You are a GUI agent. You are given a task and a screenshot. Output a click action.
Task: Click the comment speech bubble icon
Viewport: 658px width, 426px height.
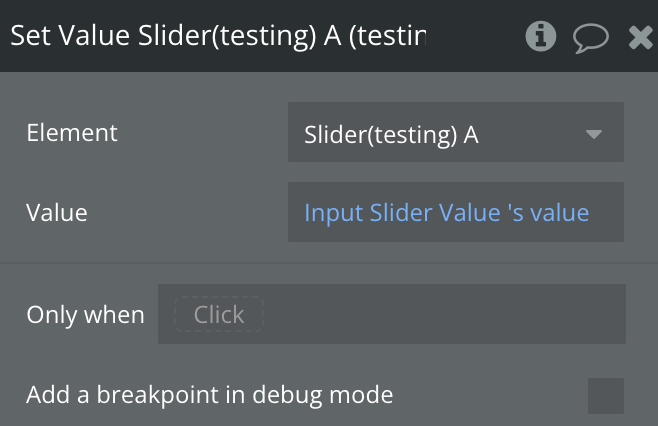[591, 38]
